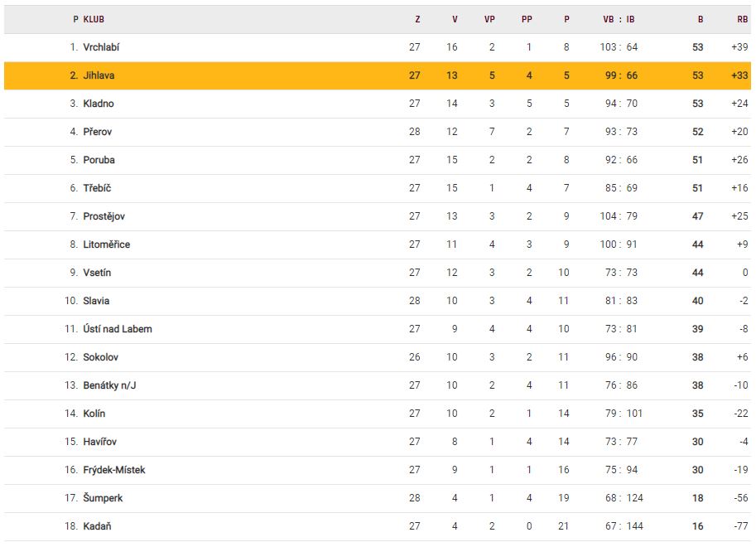
Task: Click the VB : IB column header
Action: pyautogui.click(x=619, y=19)
